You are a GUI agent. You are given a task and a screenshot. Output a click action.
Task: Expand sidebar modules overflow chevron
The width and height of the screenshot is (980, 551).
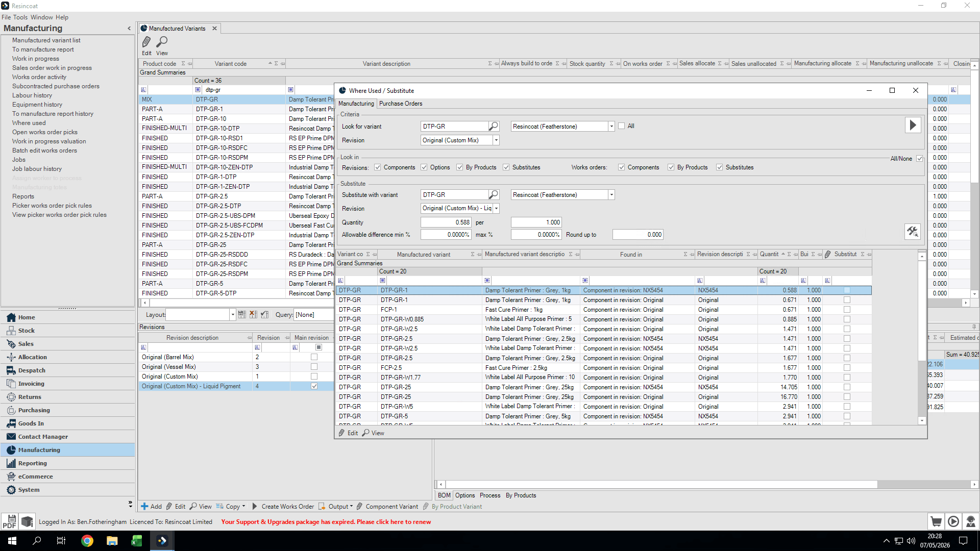(130, 504)
